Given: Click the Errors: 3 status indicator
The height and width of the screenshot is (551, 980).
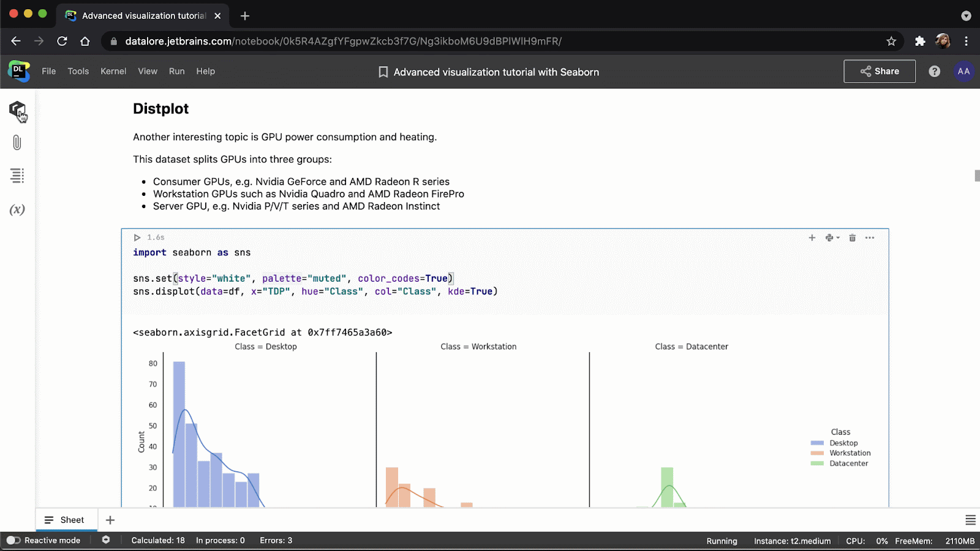Looking at the screenshot, I should [276, 540].
